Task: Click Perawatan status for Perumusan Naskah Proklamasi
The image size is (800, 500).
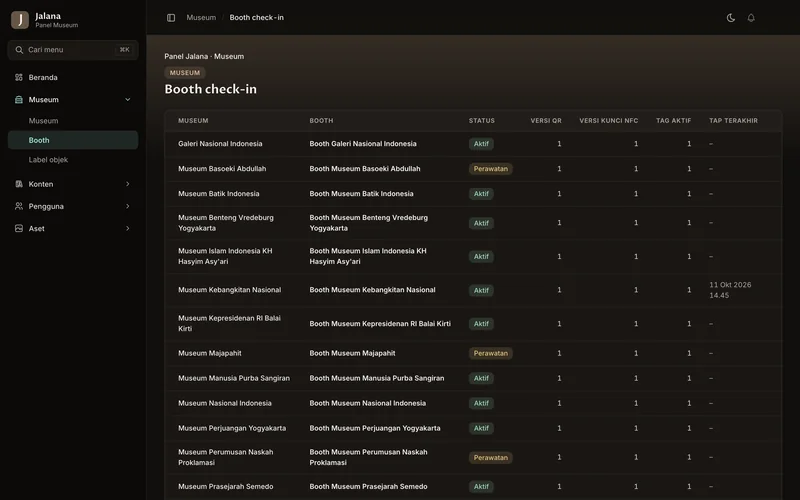Action: click(490, 458)
